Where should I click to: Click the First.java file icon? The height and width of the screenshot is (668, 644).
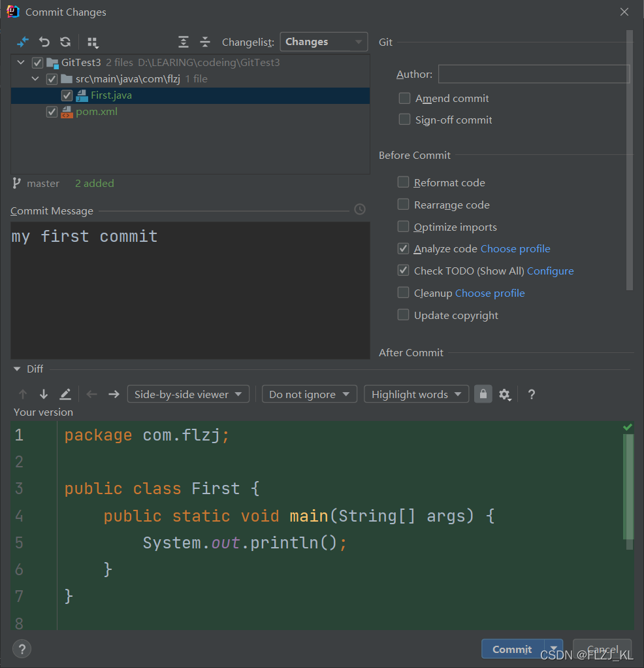(82, 95)
